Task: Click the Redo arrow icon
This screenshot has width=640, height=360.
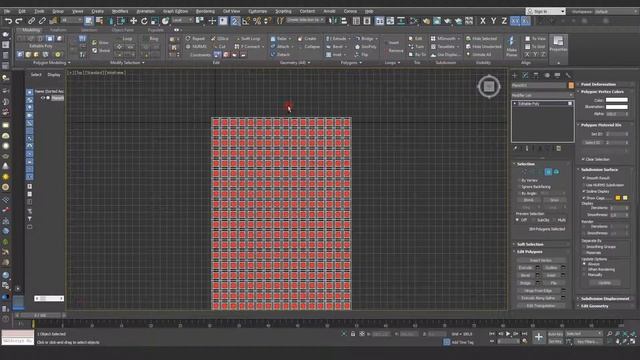Action: point(19,21)
